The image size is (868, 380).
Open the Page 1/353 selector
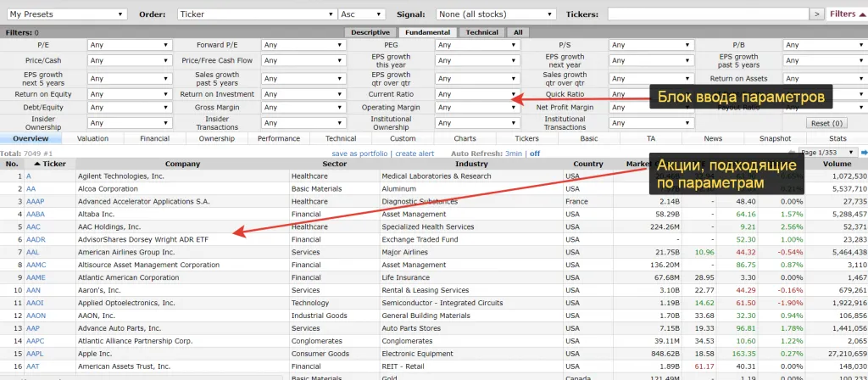(x=826, y=153)
